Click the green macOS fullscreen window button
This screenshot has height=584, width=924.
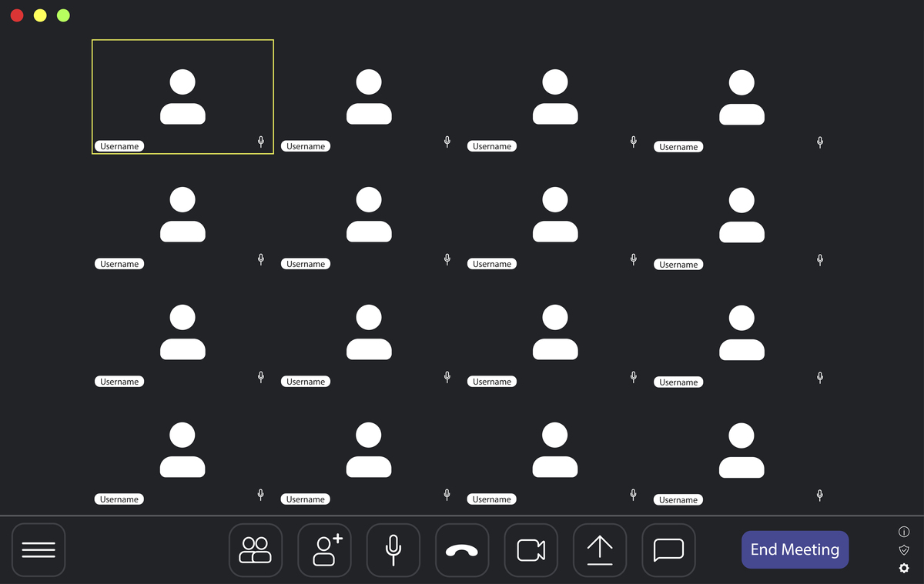(x=63, y=15)
